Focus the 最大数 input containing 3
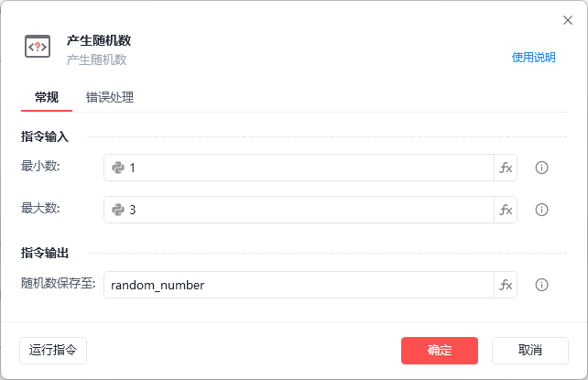Viewport: 588px width, 380px height. (x=307, y=210)
